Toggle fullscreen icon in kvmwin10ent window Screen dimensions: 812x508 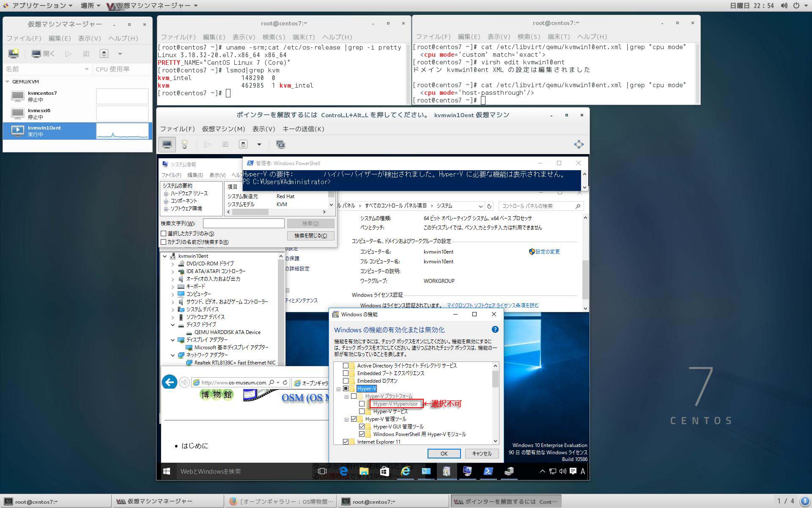click(579, 144)
